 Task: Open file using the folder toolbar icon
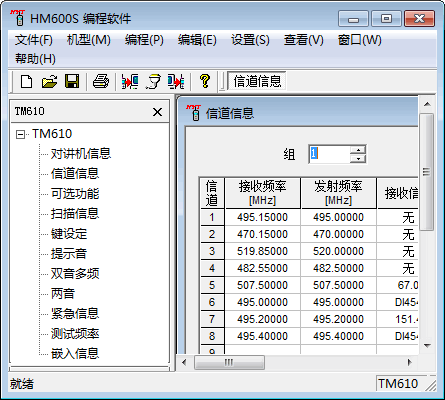(x=49, y=81)
